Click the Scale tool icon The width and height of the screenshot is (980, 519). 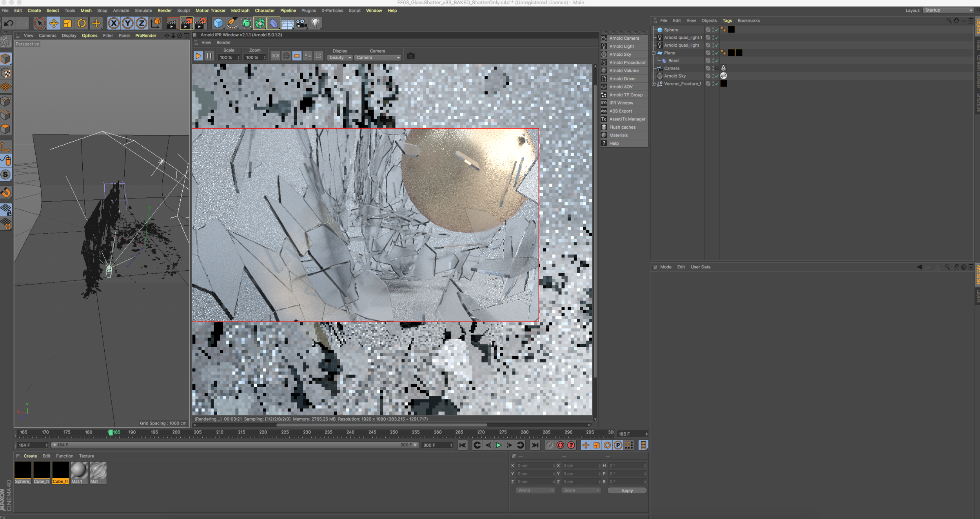click(67, 24)
